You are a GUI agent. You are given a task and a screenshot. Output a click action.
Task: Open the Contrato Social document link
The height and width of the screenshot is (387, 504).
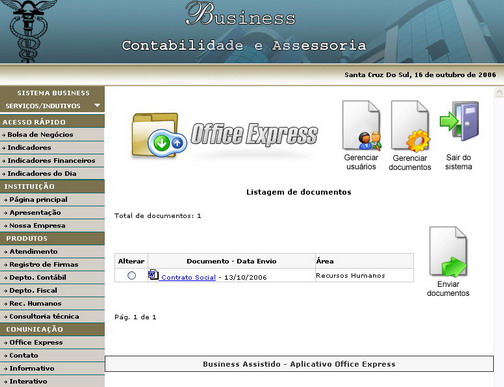(x=188, y=277)
